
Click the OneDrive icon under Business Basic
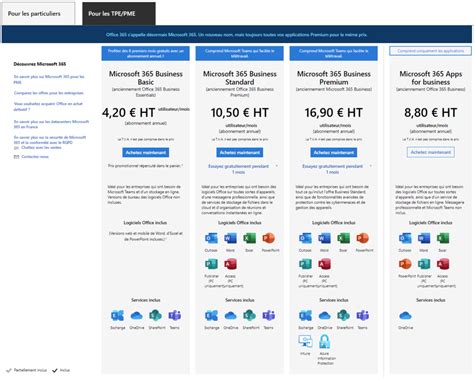point(136,315)
